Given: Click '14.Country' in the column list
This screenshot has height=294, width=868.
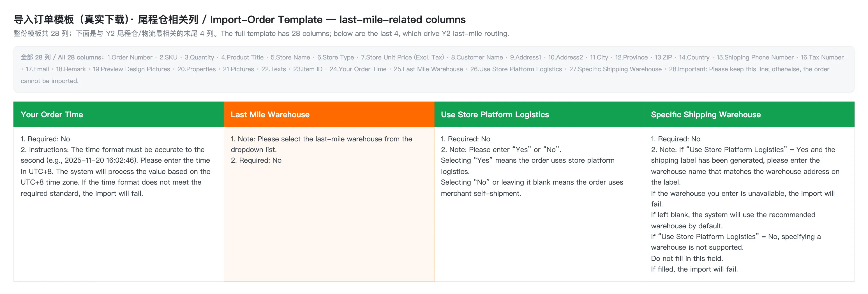Looking at the screenshot, I should [694, 57].
